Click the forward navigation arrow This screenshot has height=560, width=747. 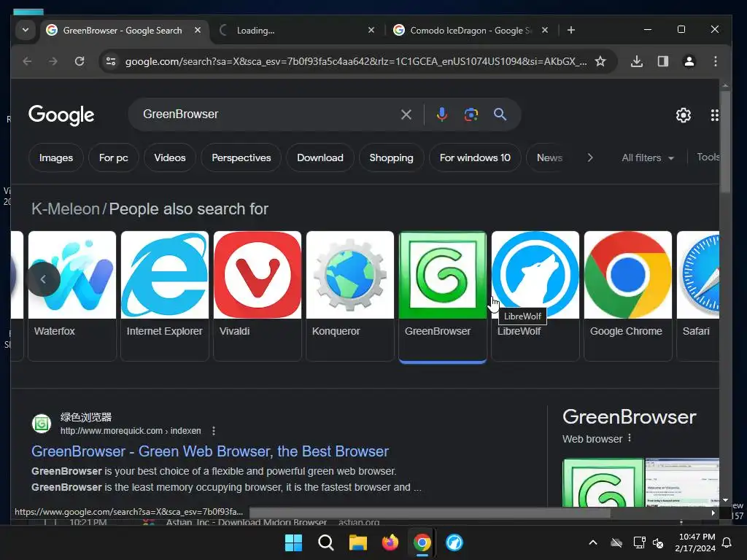coord(53,61)
